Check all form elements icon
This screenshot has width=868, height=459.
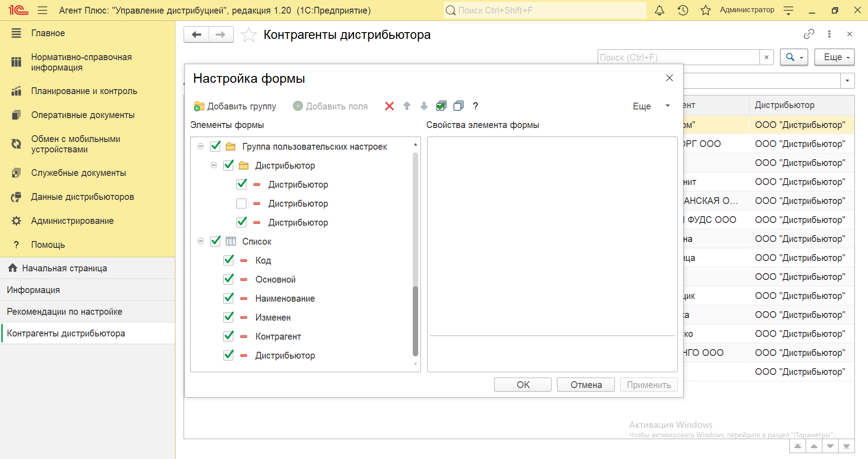tap(441, 106)
